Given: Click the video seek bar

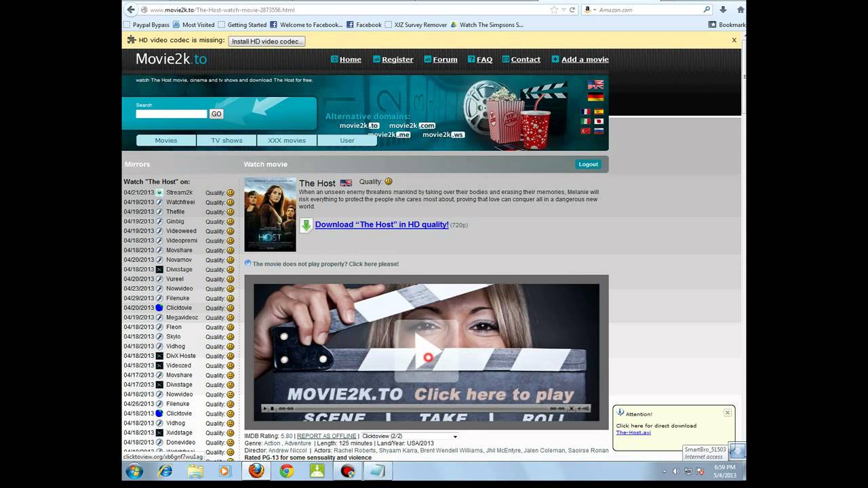Looking at the screenshot, I should click(x=422, y=409).
